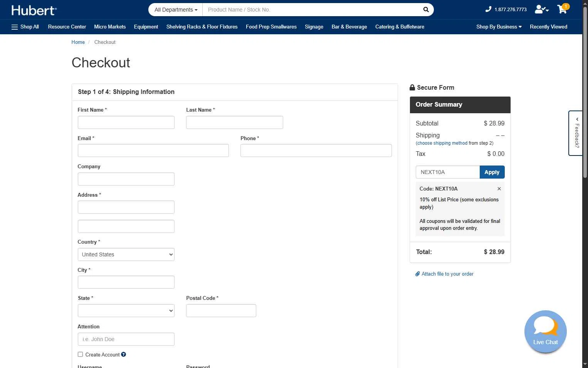Focus the Attention field

126,339
